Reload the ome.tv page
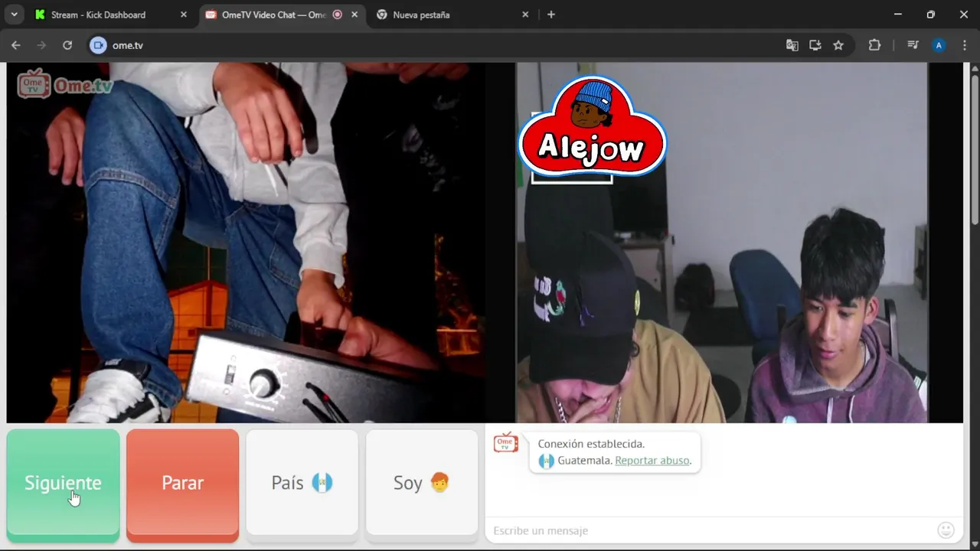 (x=67, y=45)
